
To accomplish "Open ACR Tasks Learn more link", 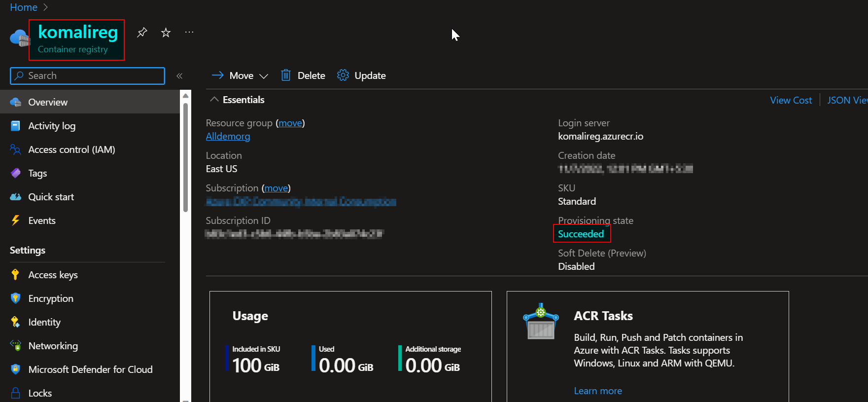I will [x=597, y=391].
